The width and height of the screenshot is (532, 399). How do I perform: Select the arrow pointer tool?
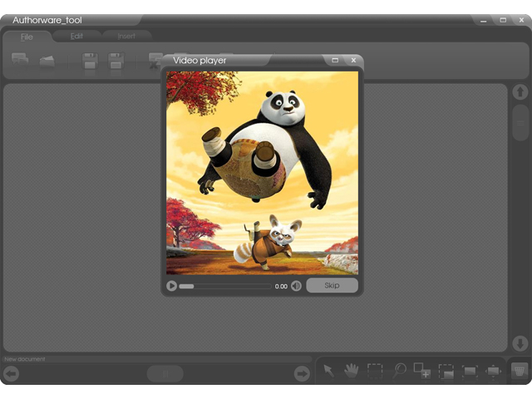click(328, 371)
